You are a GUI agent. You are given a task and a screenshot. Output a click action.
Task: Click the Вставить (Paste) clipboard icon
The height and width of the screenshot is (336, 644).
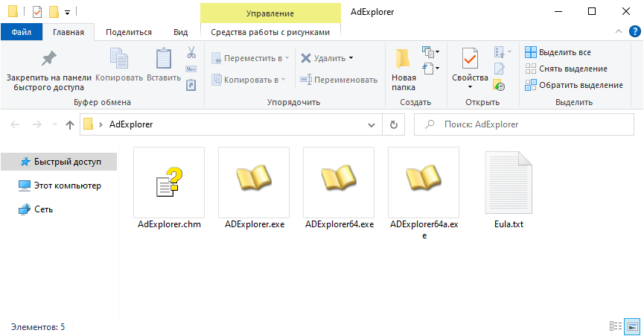(164, 59)
